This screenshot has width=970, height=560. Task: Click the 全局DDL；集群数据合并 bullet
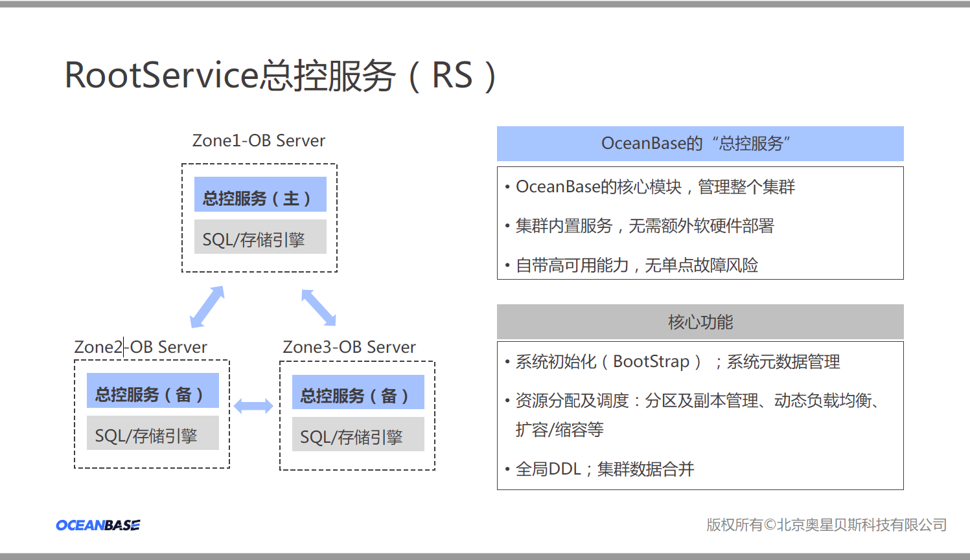[604, 469]
